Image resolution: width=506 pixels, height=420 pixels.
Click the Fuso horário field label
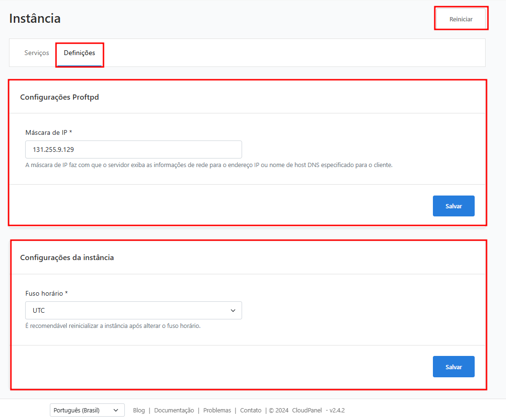(46, 293)
